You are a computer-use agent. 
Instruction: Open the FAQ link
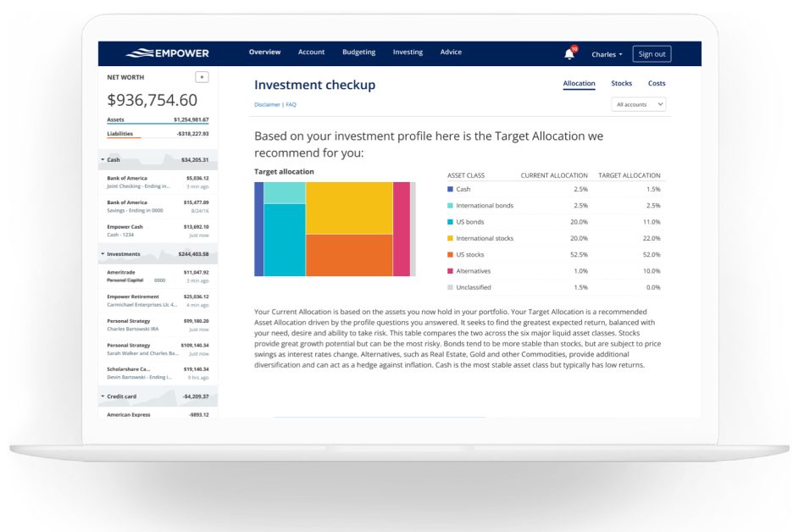[x=290, y=103]
